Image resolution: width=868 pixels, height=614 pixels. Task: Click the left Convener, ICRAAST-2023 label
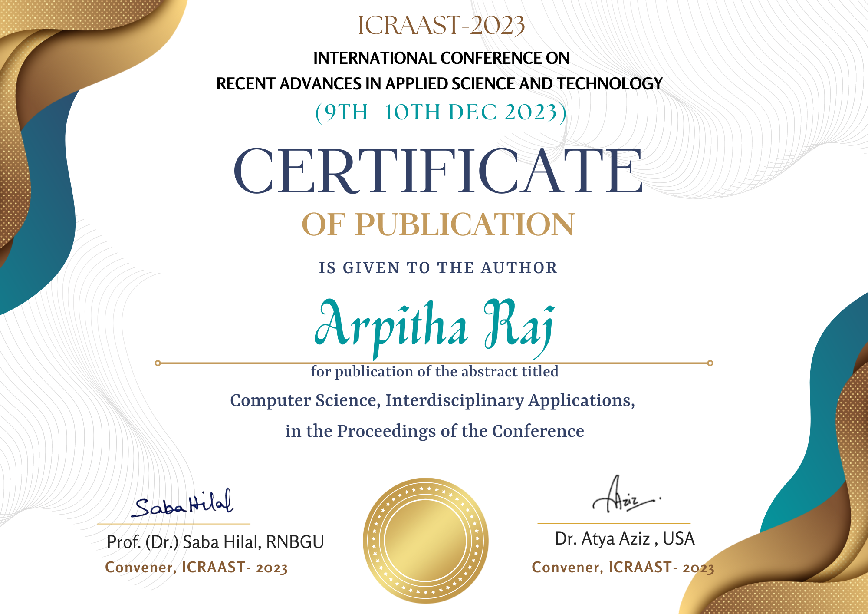pyautogui.click(x=196, y=568)
